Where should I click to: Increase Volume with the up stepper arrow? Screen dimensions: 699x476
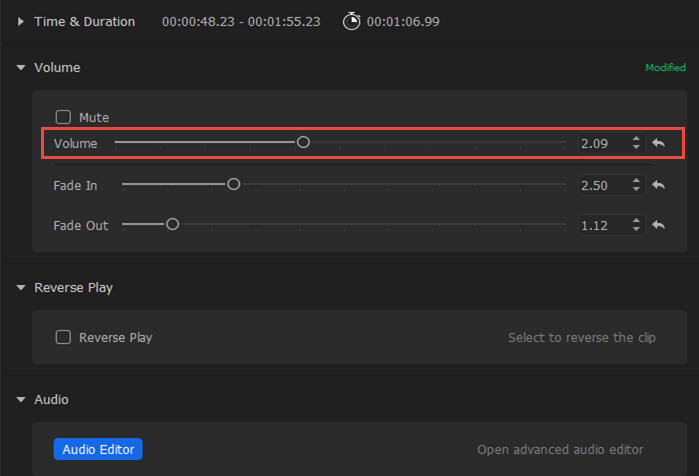pos(637,139)
